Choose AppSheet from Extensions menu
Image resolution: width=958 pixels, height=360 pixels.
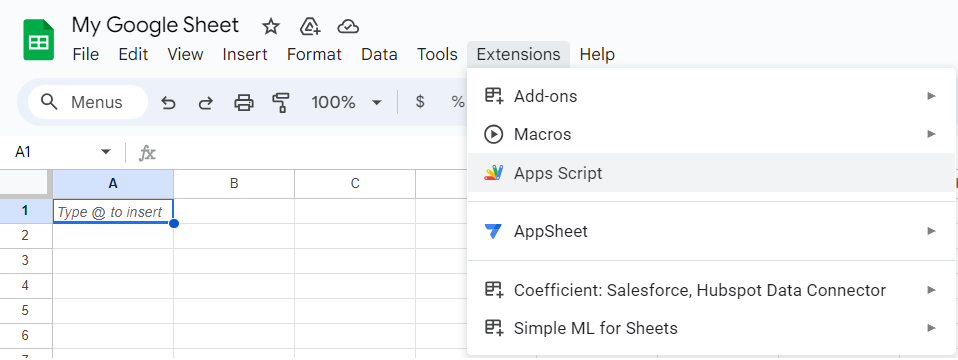(711, 231)
